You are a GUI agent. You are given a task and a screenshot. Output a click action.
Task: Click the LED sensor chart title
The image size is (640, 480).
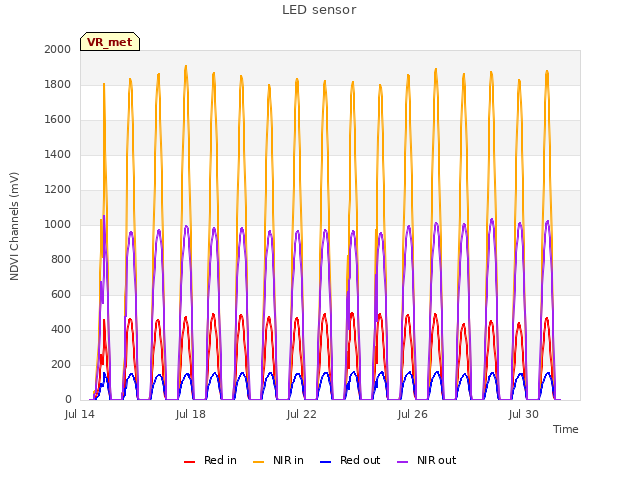(x=319, y=10)
